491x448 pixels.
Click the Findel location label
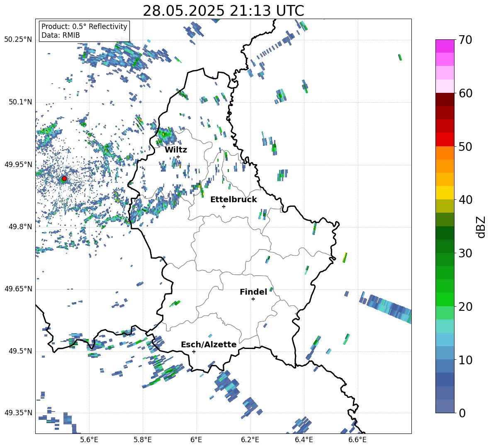[x=253, y=292]
